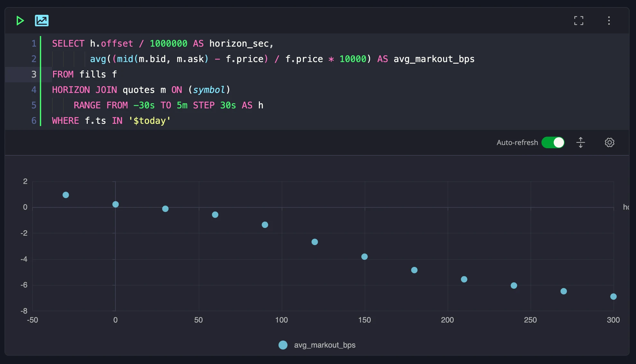The image size is (636, 364).
Task: Click line number 3 in the editor gutter
Action: 34,74
